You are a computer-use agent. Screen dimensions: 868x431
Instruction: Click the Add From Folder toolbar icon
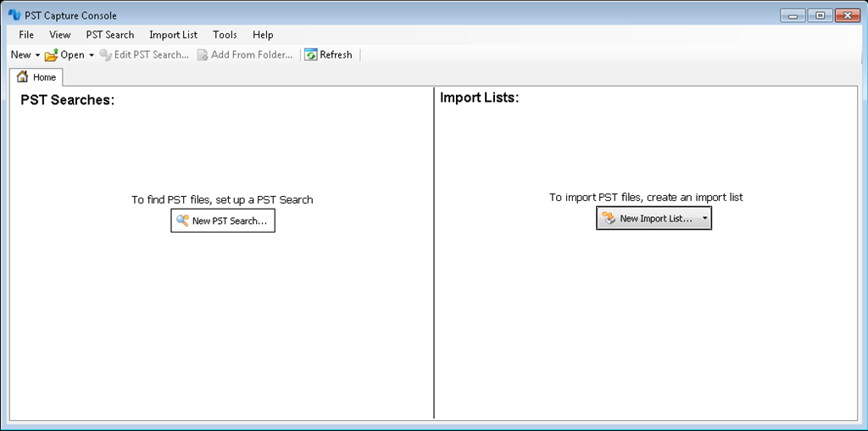[203, 55]
